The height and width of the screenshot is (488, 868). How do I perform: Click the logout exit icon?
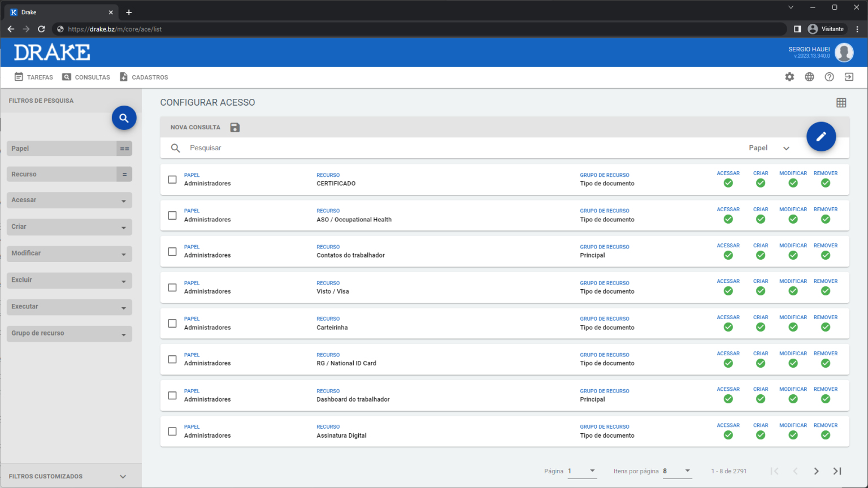[849, 77]
